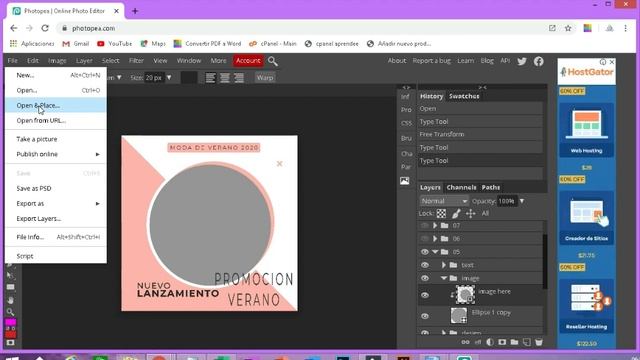The width and height of the screenshot is (640, 360).
Task: Open the 'Export as' submenu
Action: 56,204
